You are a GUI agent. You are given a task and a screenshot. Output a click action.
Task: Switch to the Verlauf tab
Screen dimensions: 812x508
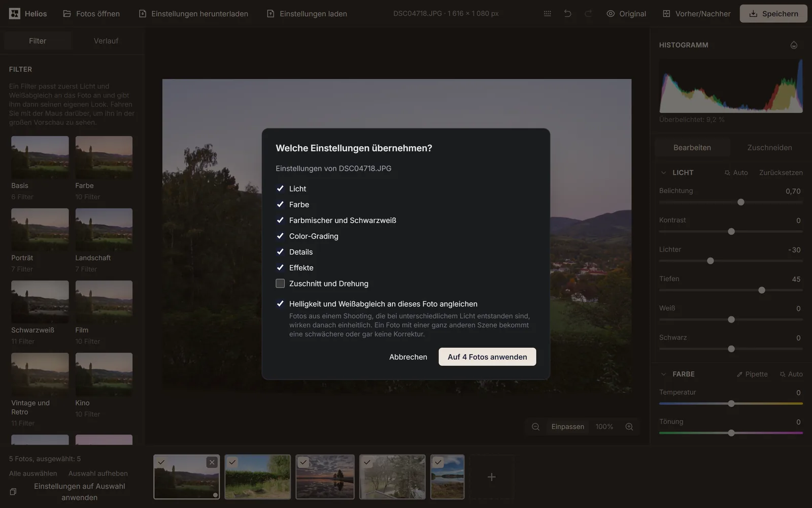click(106, 41)
